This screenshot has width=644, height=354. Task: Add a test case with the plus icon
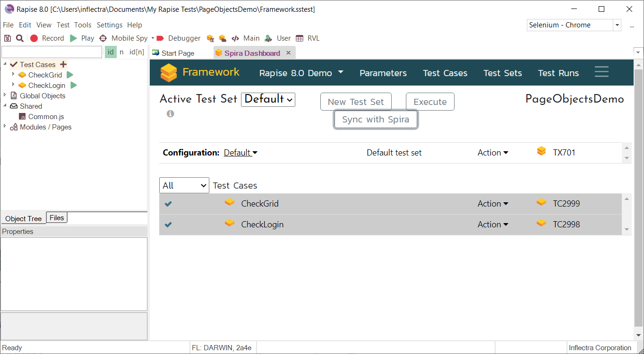tap(63, 64)
